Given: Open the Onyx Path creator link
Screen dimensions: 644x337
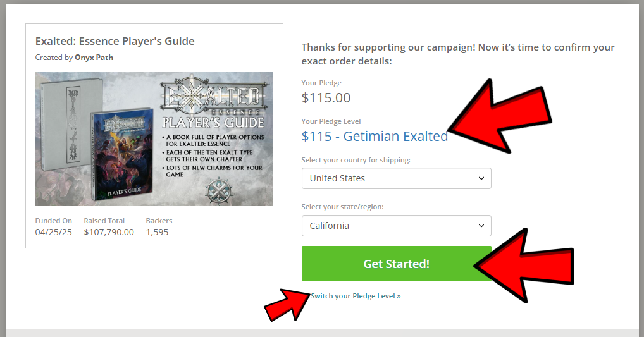Looking at the screenshot, I should (x=94, y=58).
